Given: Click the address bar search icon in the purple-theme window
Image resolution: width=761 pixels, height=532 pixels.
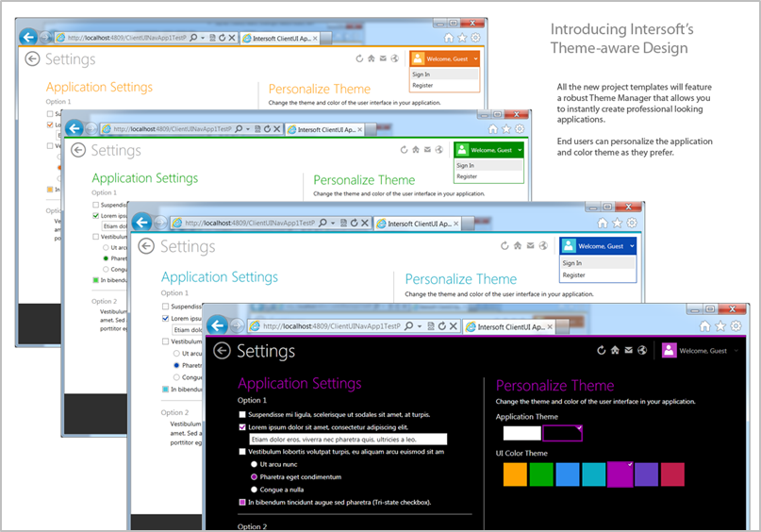Looking at the screenshot, I should tap(409, 325).
